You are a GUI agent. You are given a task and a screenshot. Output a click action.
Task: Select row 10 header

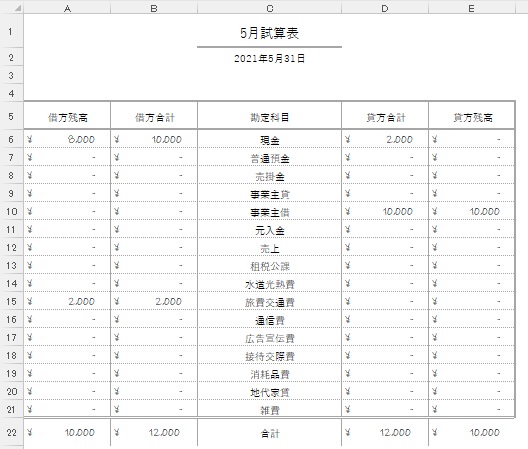pos(11,211)
